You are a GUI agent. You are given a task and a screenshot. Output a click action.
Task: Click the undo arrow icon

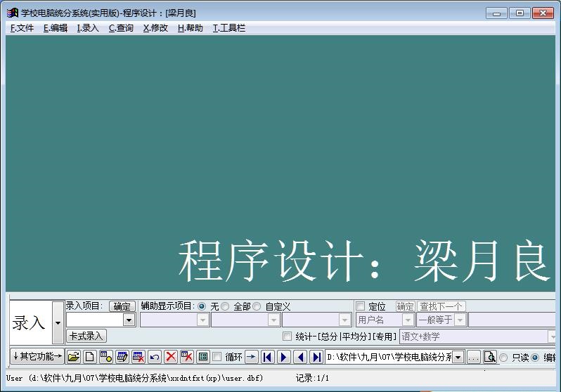(155, 357)
